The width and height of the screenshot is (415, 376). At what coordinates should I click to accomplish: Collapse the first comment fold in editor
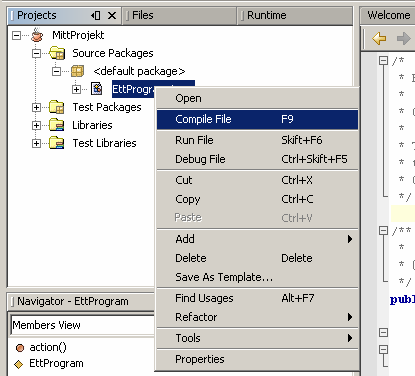tap(384, 60)
